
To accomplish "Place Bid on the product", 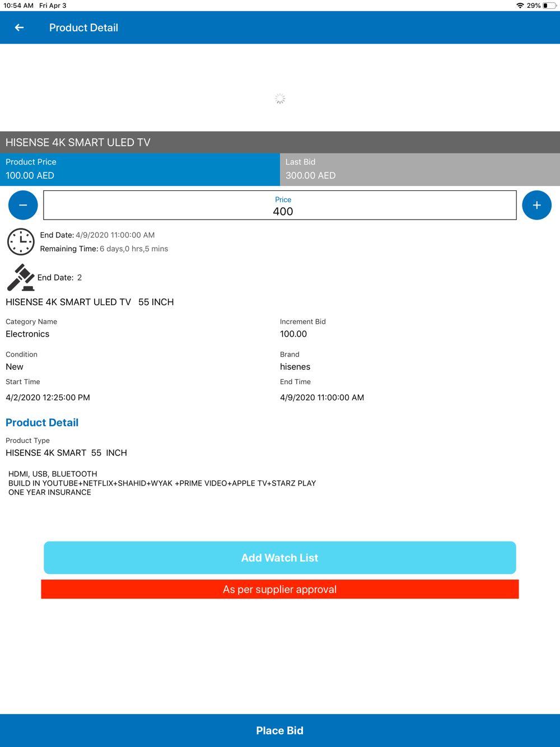I will [x=280, y=730].
